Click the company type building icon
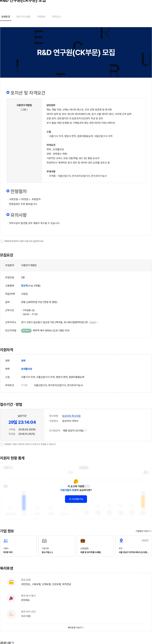 tap(44, 541)
